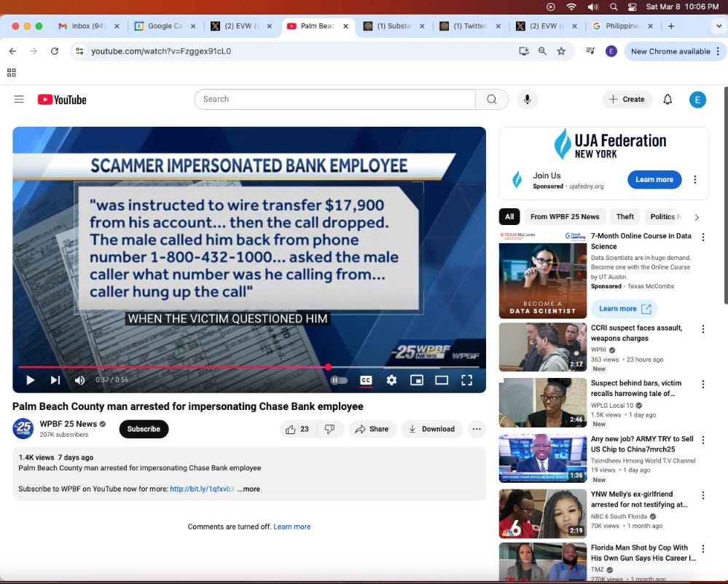Open YouTube account avatar menu
Screen dimensions: 728x584
point(697,100)
